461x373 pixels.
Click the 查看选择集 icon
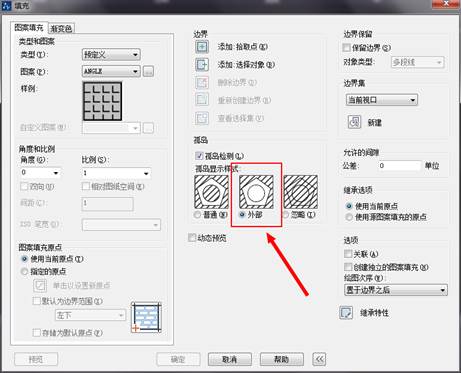[x=202, y=118]
